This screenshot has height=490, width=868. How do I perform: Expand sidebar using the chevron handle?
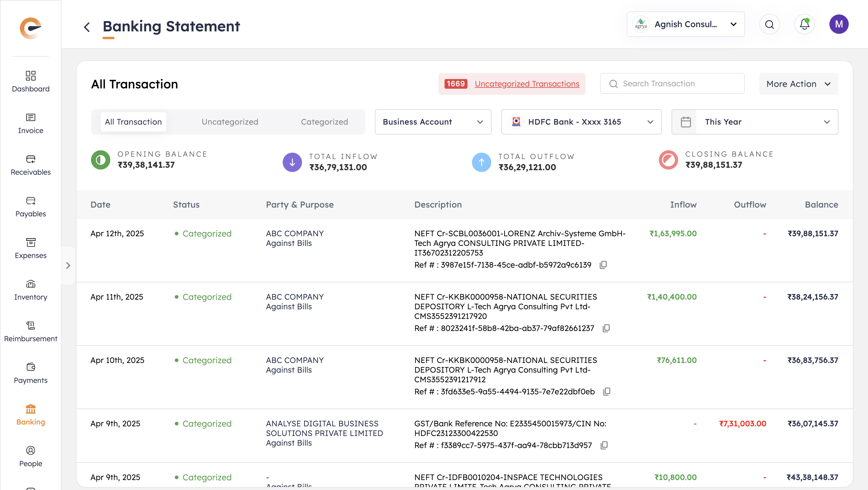point(68,266)
